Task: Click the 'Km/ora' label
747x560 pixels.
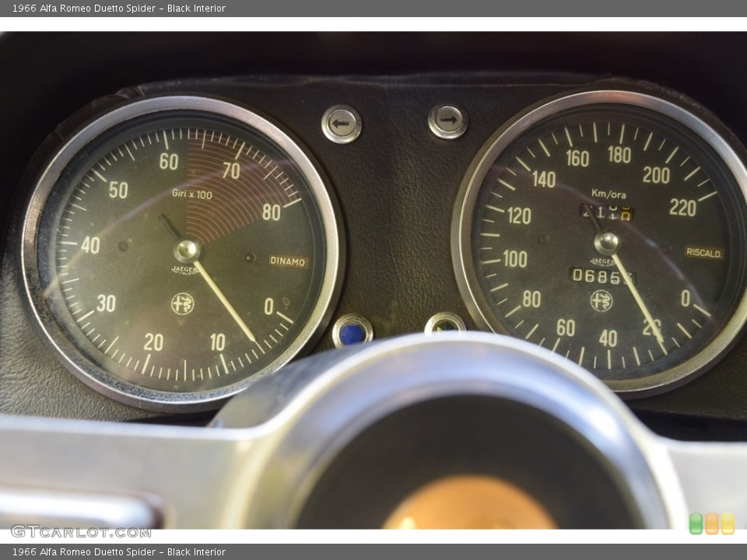Action: click(x=608, y=194)
